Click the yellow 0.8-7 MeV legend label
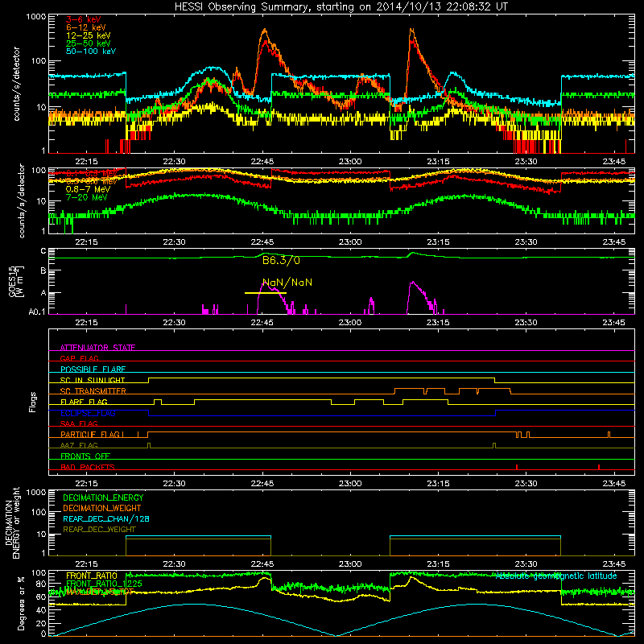Image resolution: width=644 pixels, height=644 pixels. (x=88, y=189)
